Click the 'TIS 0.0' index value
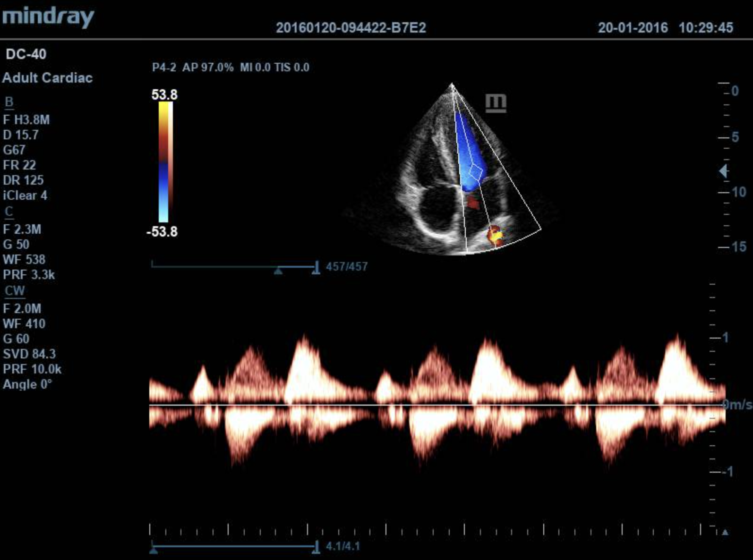The width and height of the screenshot is (753, 560). pyautogui.click(x=291, y=68)
